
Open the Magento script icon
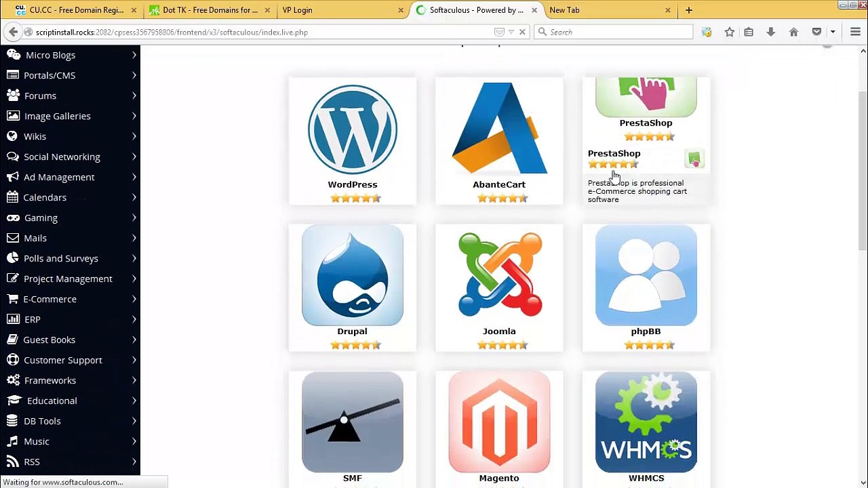(499, 422)
